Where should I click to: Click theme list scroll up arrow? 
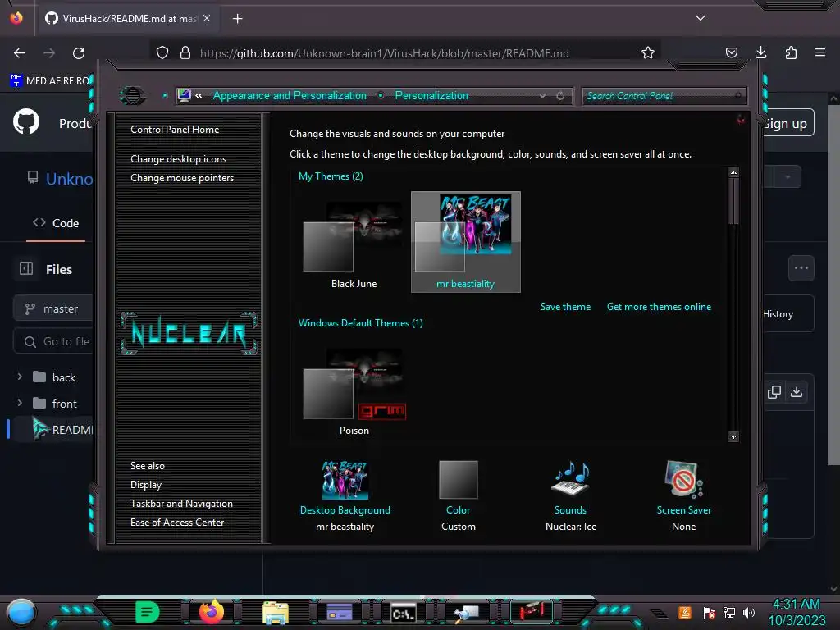[733, 172]
